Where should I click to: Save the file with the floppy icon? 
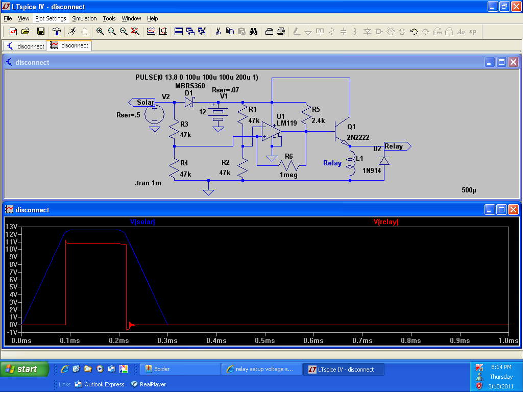coord(41,32)
